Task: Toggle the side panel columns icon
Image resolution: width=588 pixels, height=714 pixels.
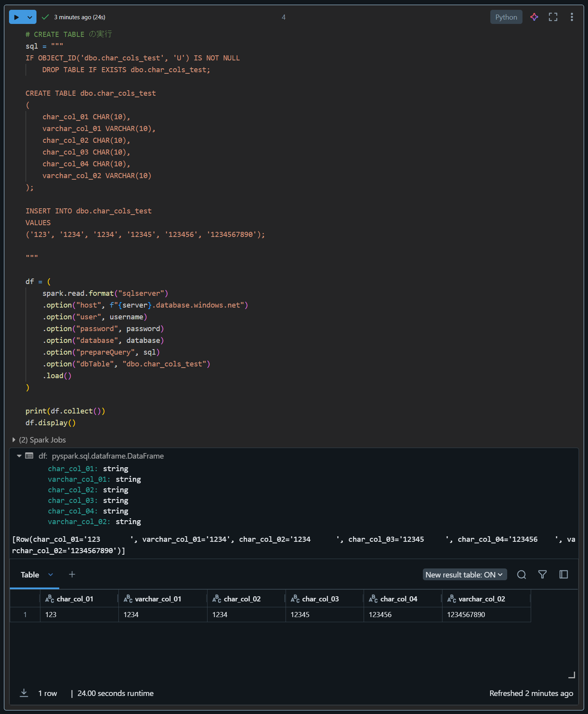Action: pyautogui.click(x=564, y=575)
